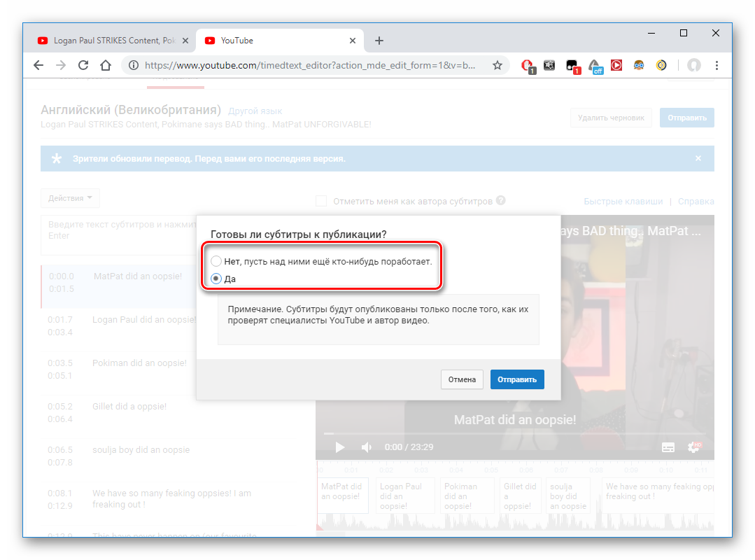Image resolution: width=755 pixels, height=560 pixels.
Task: Reload the page with refresh icon
Action: click(83, 65)
